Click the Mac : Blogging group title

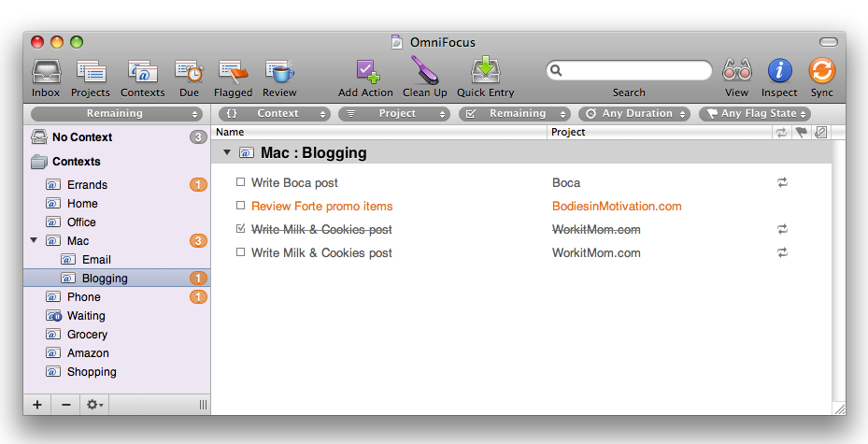[x=314, y=152]
